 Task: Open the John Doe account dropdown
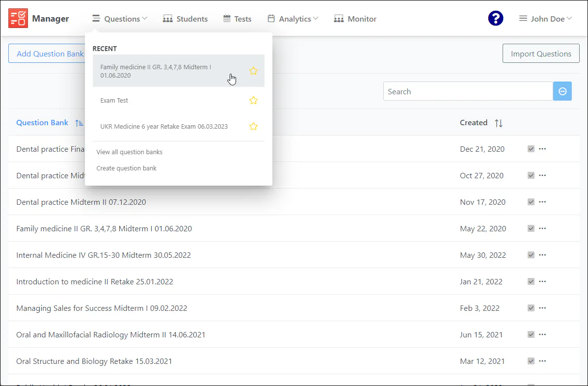coord(545,18)
